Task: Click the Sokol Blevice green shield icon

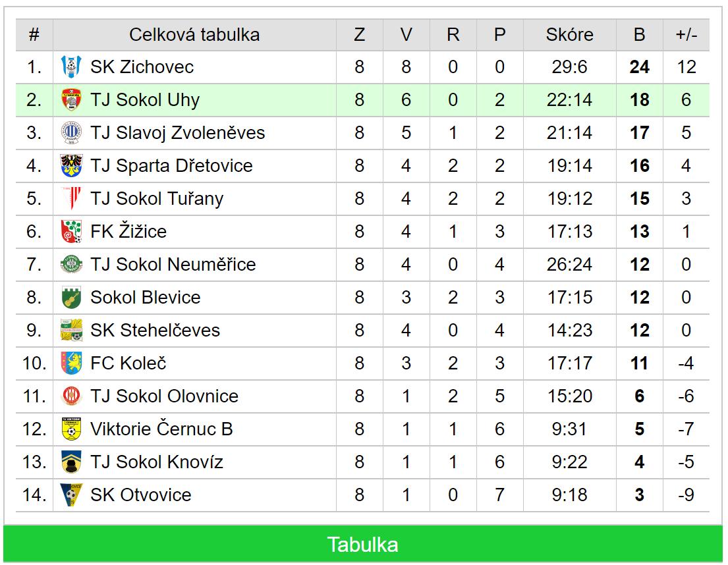Action: pos(72,298)
